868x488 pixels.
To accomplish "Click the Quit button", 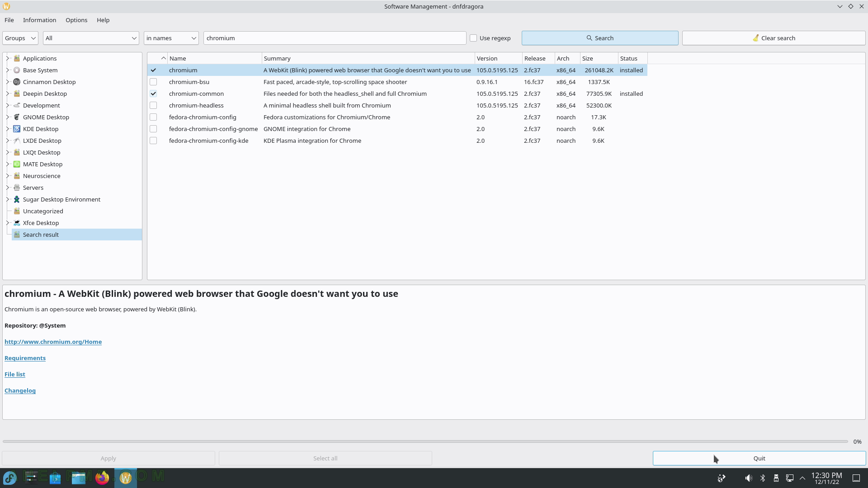I will click(x=759, y=458).
